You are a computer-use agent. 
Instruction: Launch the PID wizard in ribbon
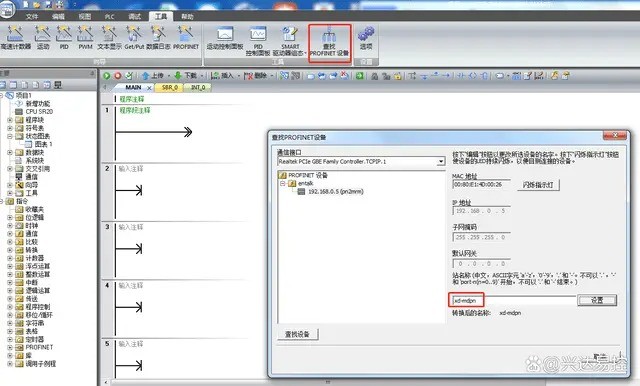pos(64,38)
